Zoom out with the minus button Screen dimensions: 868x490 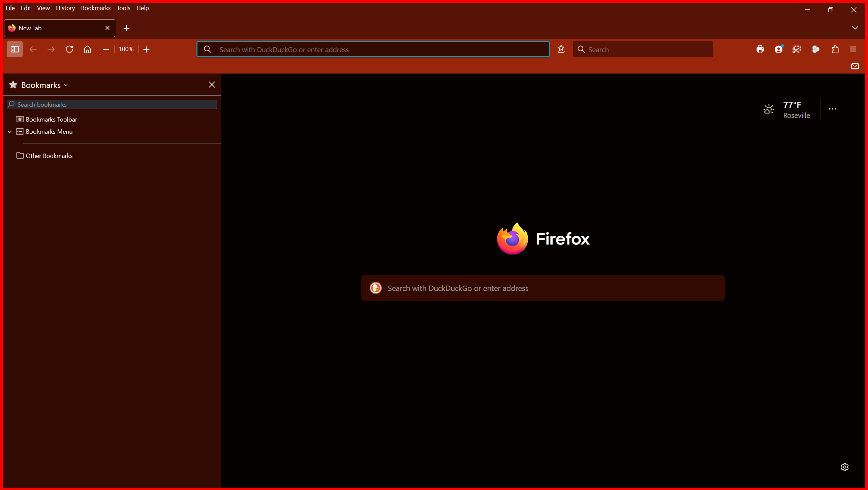coord(105,49)
